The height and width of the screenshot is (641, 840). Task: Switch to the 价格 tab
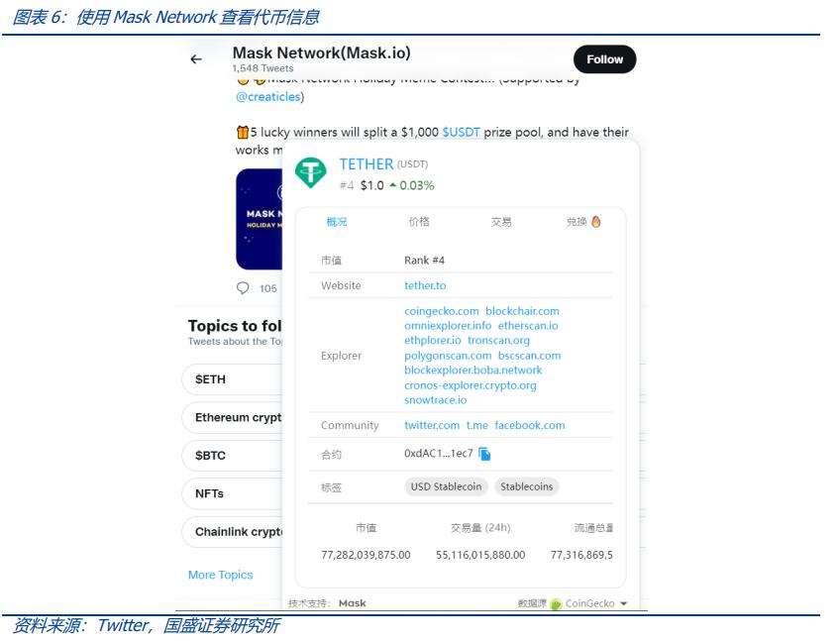point(419,222)
